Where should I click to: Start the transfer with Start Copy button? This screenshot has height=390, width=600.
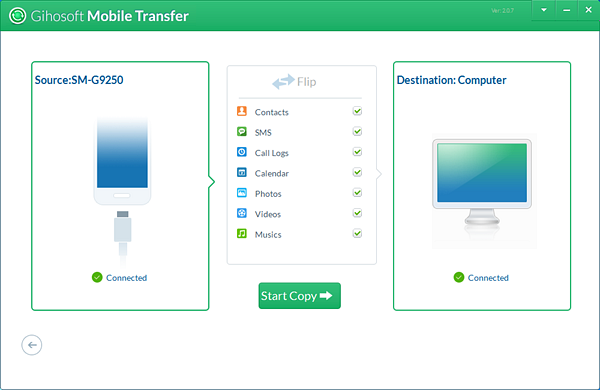[x=300, y=295]
